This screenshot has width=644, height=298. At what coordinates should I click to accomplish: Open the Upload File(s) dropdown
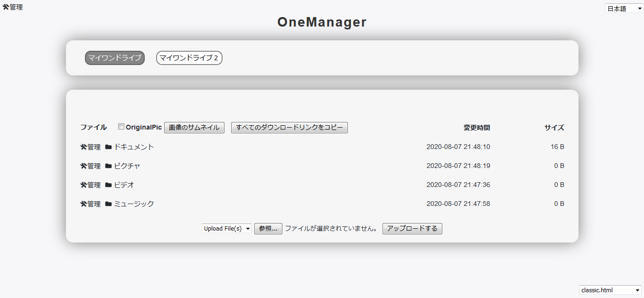[x=227, y=229]
